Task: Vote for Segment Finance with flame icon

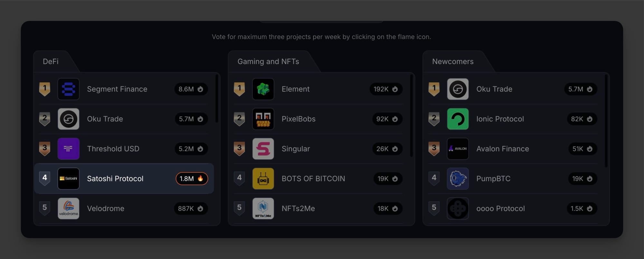Action: 191,89
